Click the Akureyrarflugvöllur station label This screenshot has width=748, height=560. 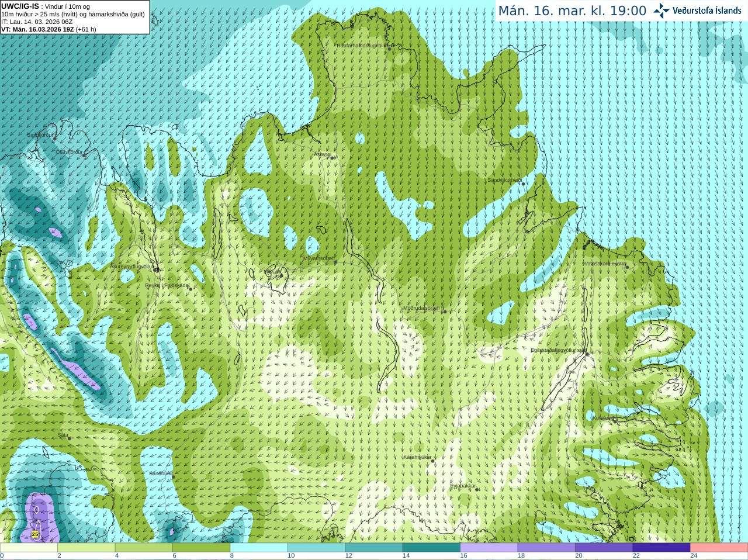[x=132, y=267]
